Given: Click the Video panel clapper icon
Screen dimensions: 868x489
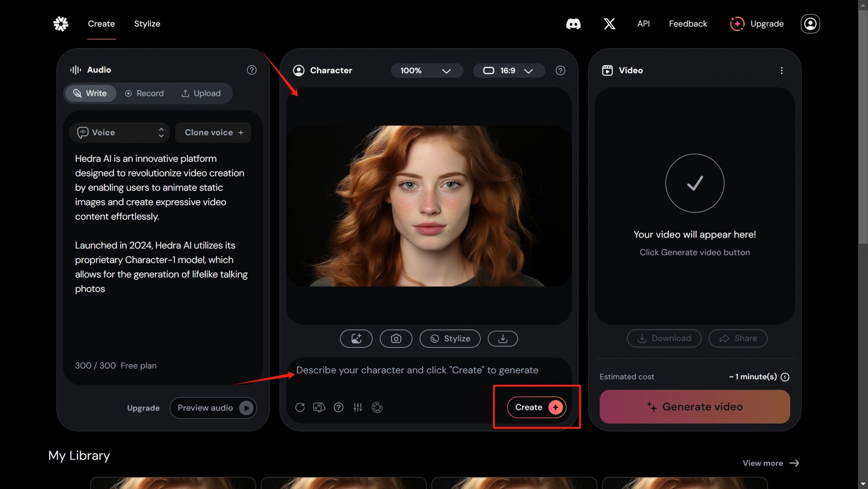Looking at the screenshot, I should pyautogui.click(x=607, y=70).
